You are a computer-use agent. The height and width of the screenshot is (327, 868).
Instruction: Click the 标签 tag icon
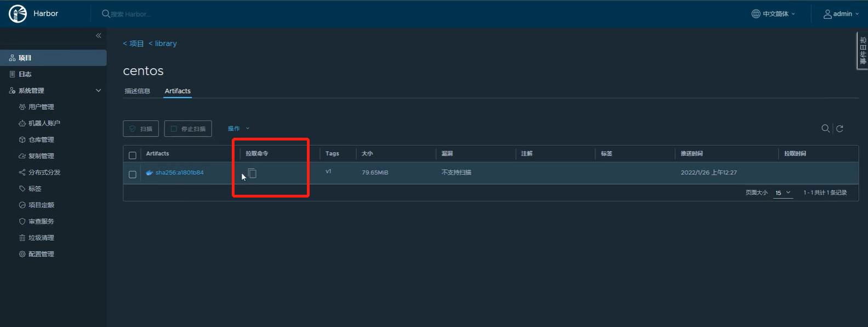coord(22,189)
